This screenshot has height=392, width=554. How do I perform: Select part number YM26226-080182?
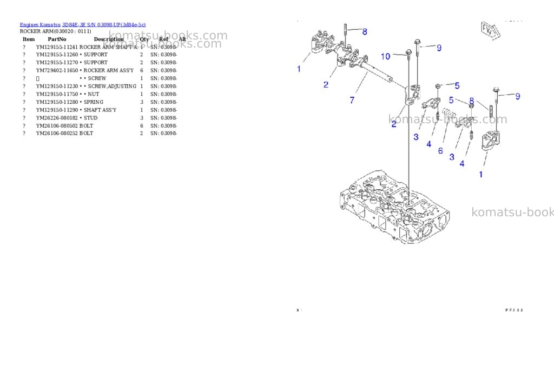pos(57,118)
